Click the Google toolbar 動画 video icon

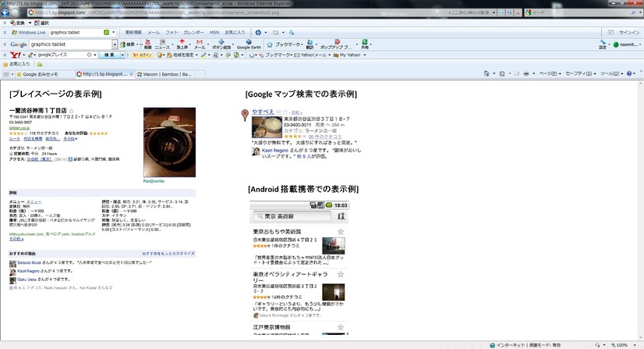pos(148,45)
